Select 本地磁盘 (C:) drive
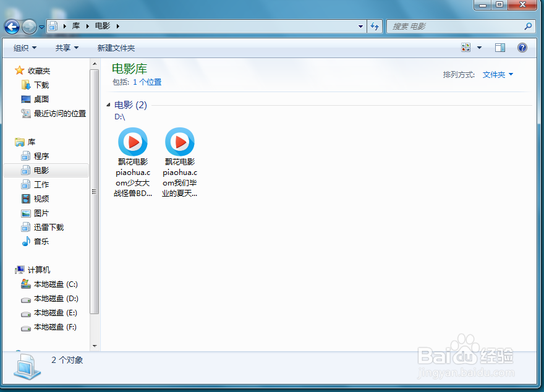The image size is (544, 392). click(x=56, y=284)
